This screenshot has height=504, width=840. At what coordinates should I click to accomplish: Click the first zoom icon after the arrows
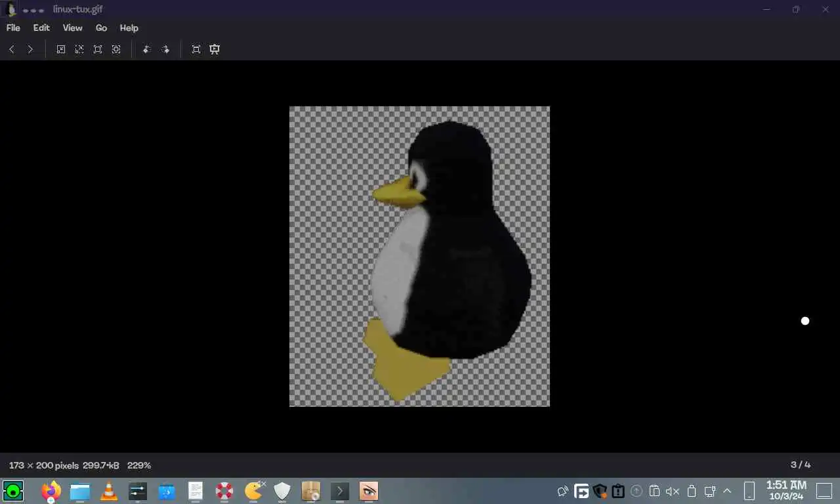[61, 49]
